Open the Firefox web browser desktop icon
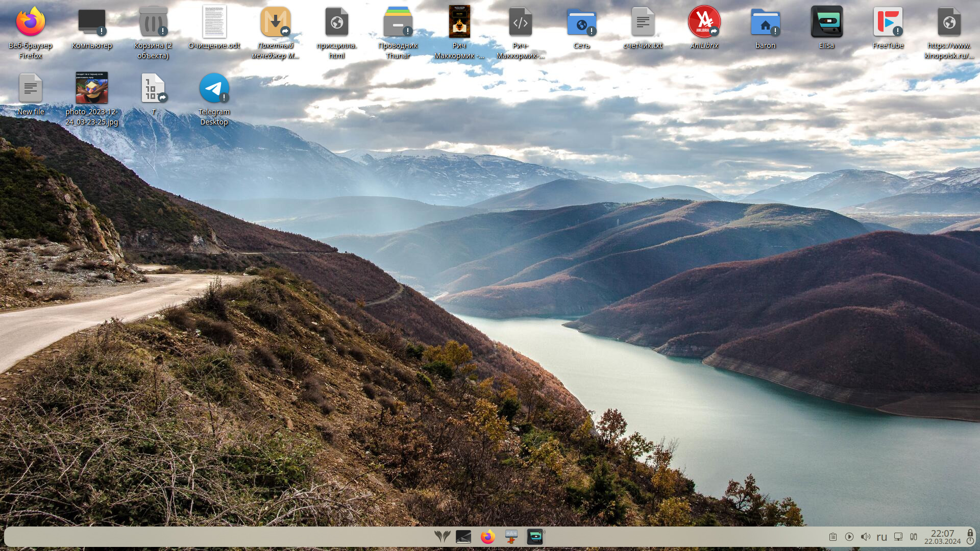 [x=31, y=22]
